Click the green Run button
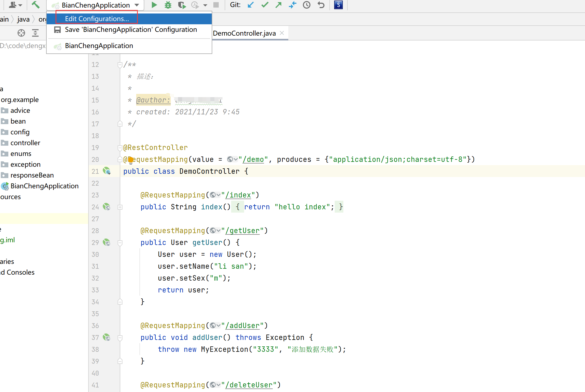585x392 pixels. point(154,5)
